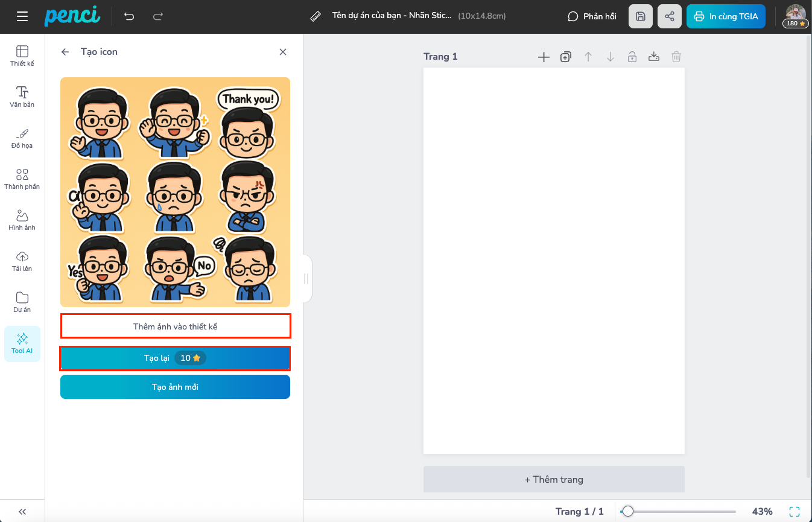
Task: Open the Thành phần tab
Action: click(22, 179)
